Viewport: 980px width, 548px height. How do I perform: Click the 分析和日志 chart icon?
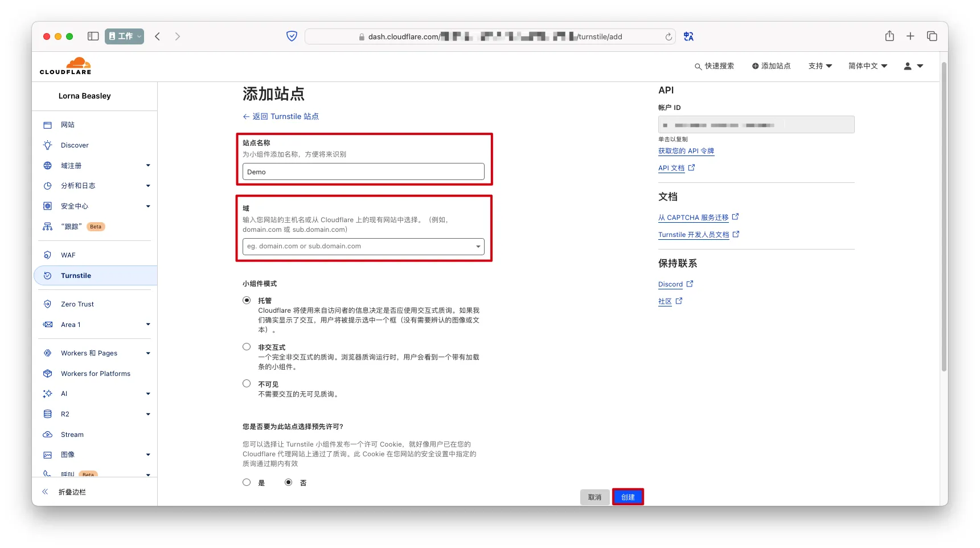click(48, 186)
